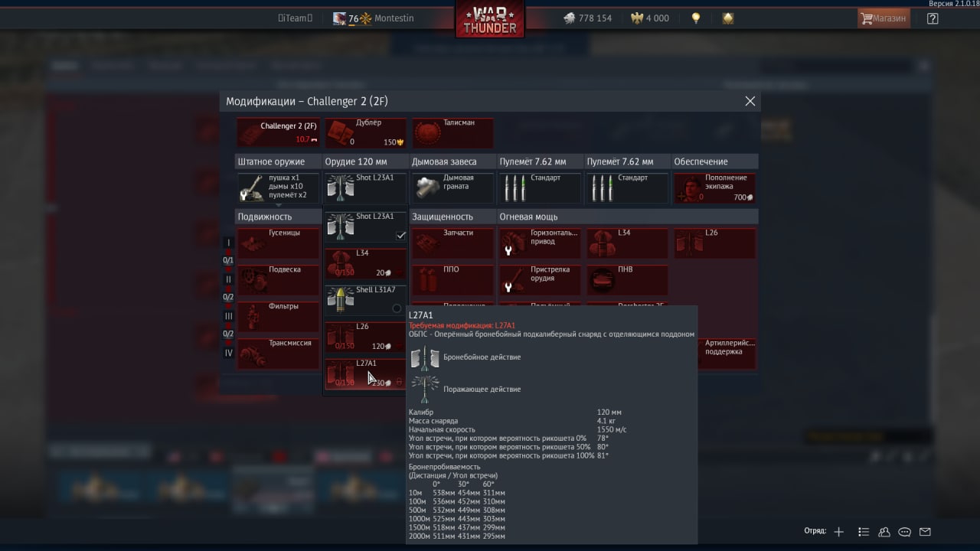
Task: Check Shot L23A1 in the ammo list
Action: pyautogui.click(x=365, y=227)
